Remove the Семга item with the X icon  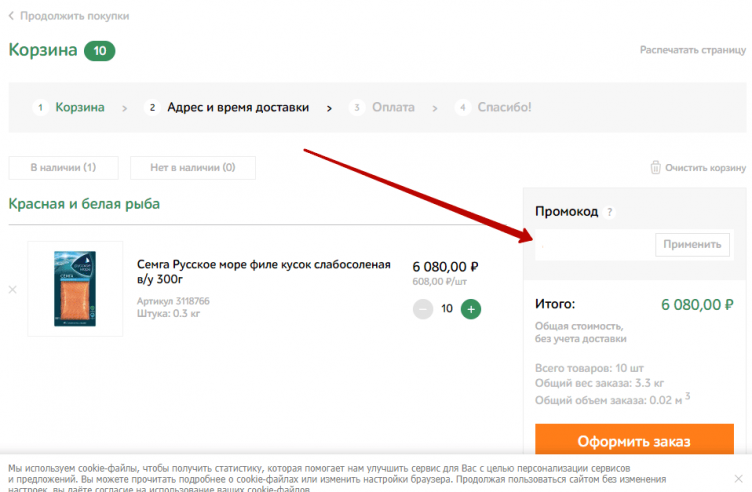point(13,290)
